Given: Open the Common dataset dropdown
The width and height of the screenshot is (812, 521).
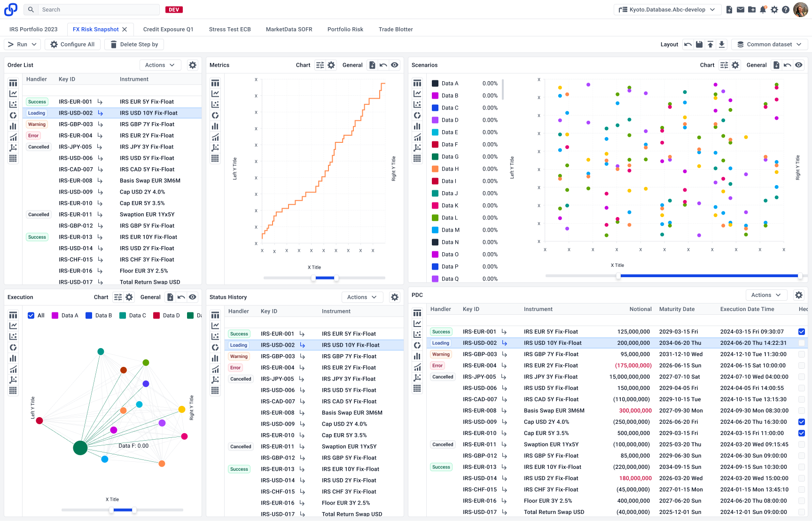Looking at the screenshot, I should click(x=769, y=44).
